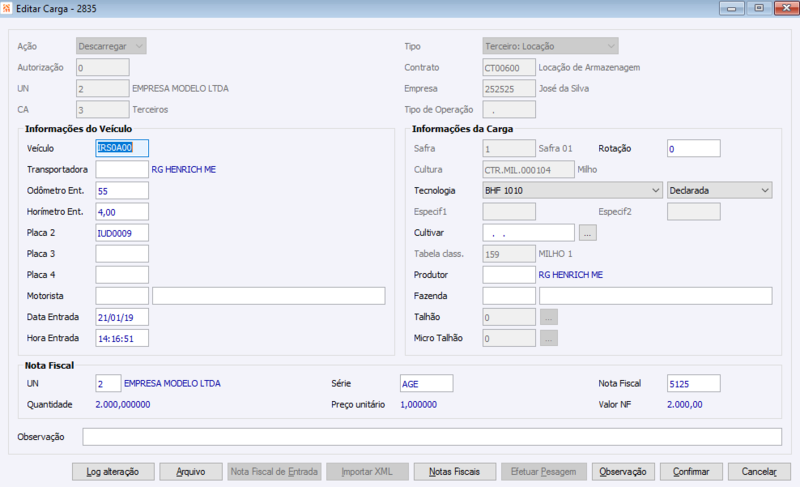This screenshot has height=487, width=800.
Task: Click the app icon in title bar
Action: click(6, 8)
